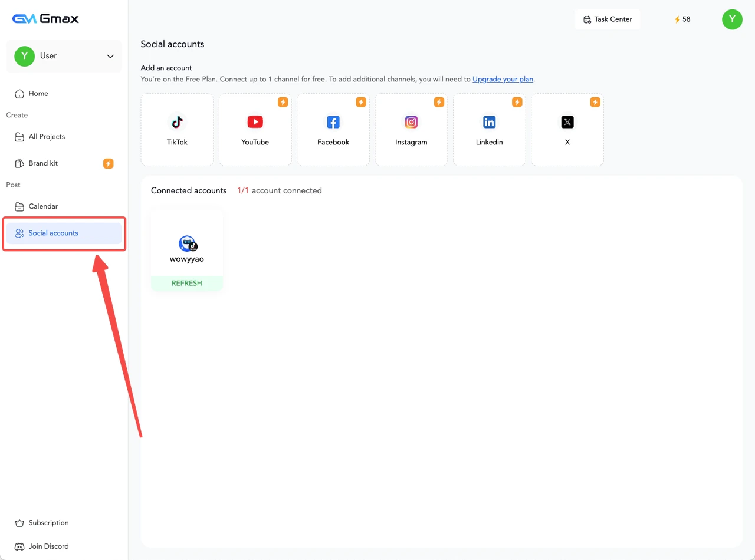755x560 pixels.
Task: Click the Facebook logo icon
Action: tap(333, 122)
